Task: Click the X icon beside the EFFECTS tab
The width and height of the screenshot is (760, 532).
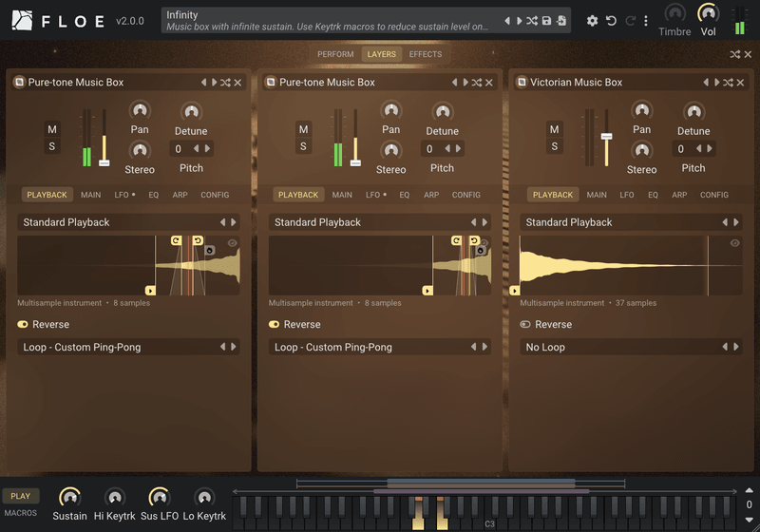Action: click(748, 54)
